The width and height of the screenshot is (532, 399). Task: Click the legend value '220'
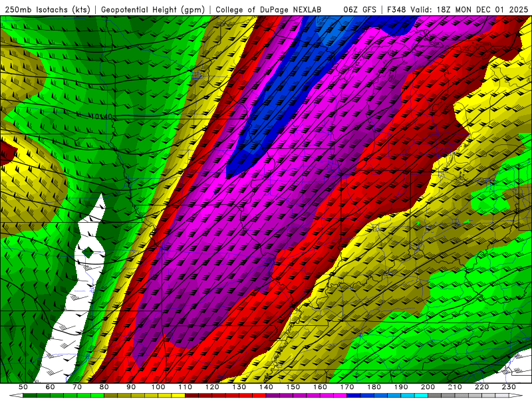point(481,387)
